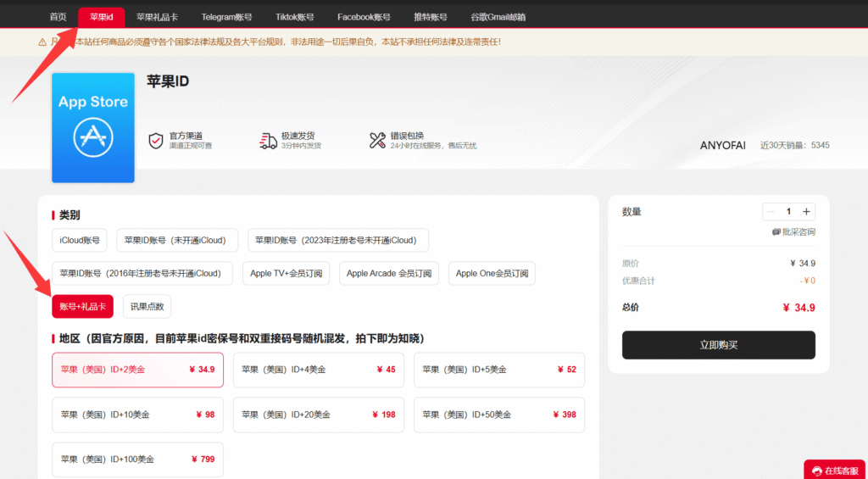The image size is (868, 479).
Task: Open the Facebook账号 tab
Action: coord(364,17)
